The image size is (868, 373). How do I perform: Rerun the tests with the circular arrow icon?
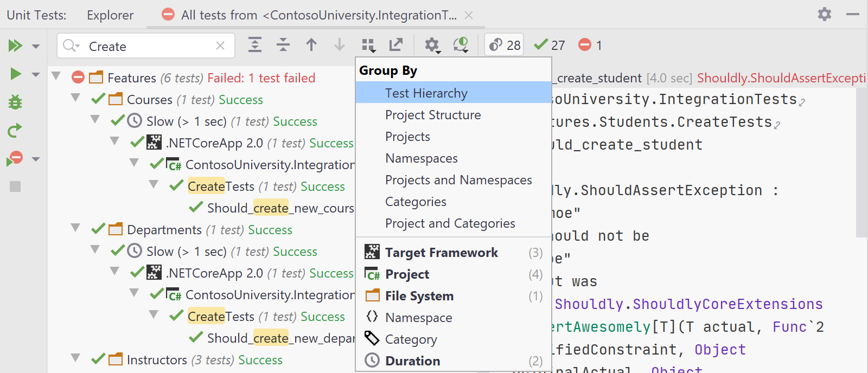click(x=15, y=130)
